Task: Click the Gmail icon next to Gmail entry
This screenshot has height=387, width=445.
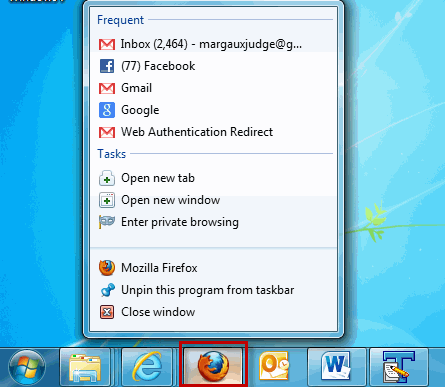Action: [107, 88]
